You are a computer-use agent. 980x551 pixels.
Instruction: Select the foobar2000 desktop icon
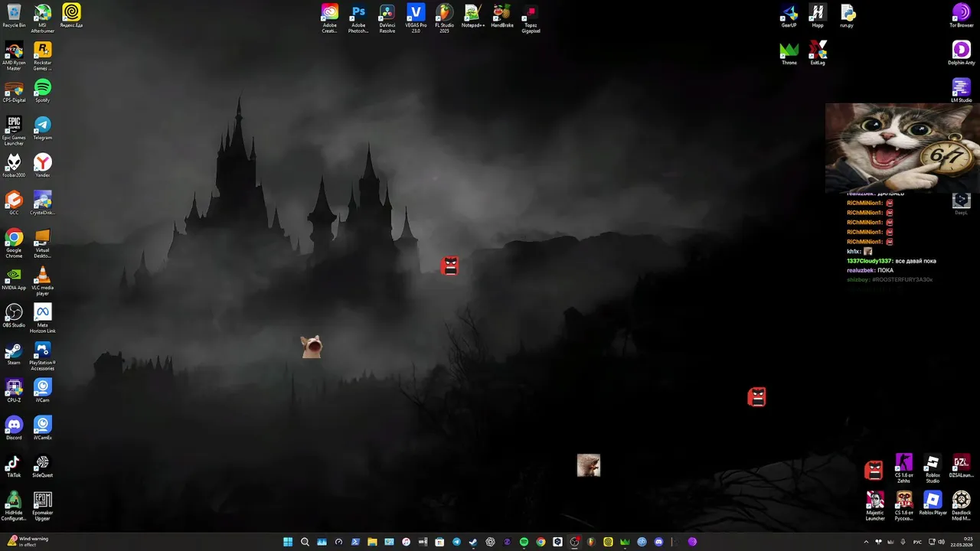click(x=14, y=165)
